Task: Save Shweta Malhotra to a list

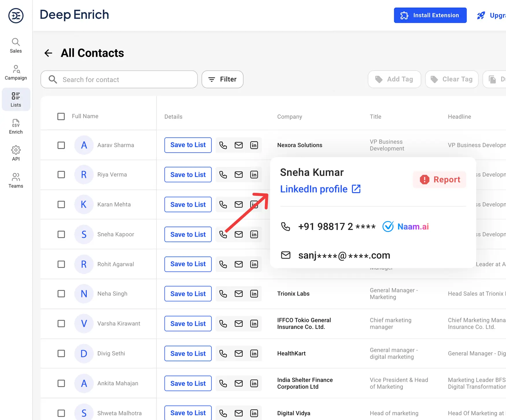Action: point(188,413)
